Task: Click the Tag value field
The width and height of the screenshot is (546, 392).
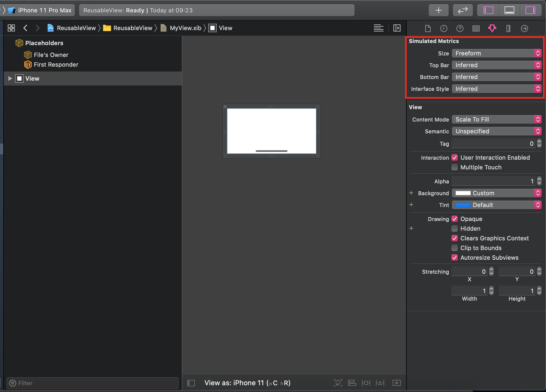Action: 494,144
